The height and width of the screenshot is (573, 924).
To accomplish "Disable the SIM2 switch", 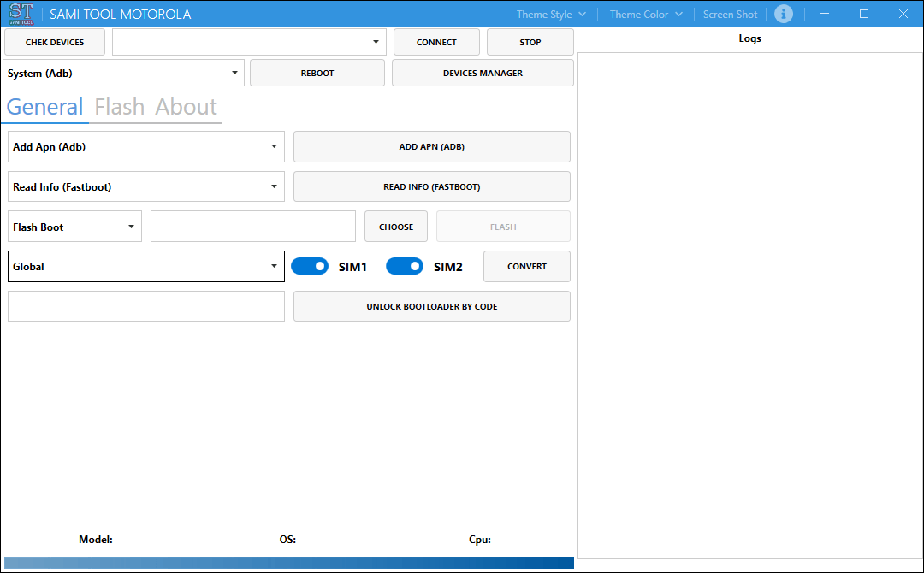I will [404, 266].
